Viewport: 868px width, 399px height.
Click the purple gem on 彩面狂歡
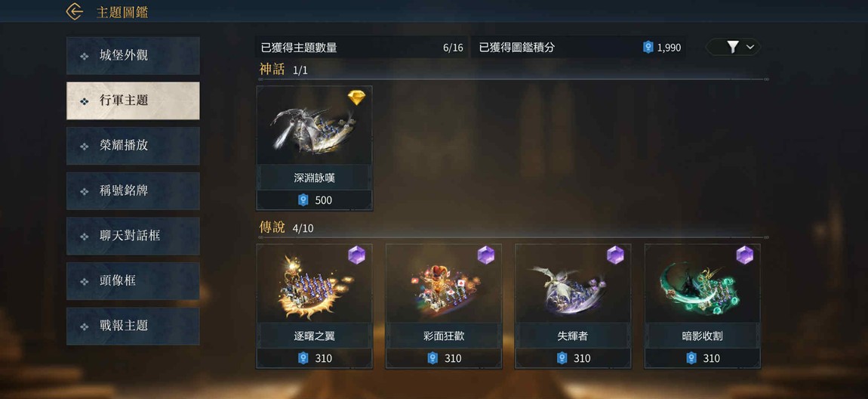486,255
